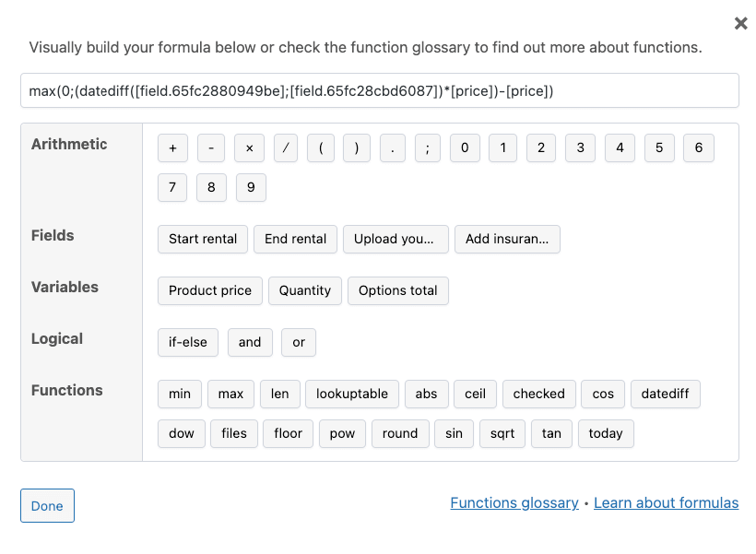Insert digit 3
Image resolution: width=756 pixels, height=554 pixels.
580,148
